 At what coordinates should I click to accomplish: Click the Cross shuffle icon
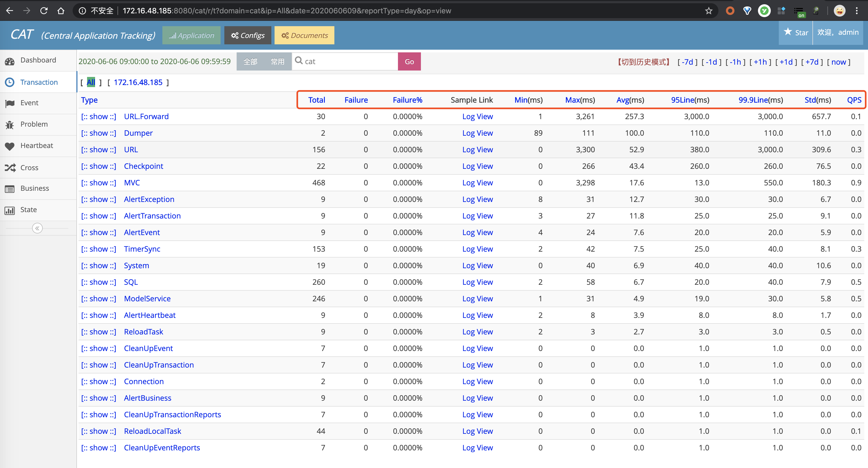pos(10,168)
